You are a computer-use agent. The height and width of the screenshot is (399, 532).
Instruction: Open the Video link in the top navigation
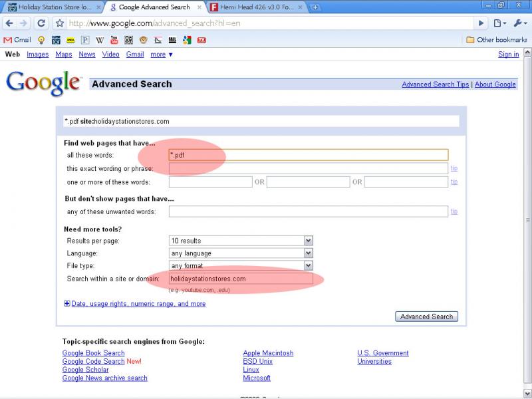[111, 55]
